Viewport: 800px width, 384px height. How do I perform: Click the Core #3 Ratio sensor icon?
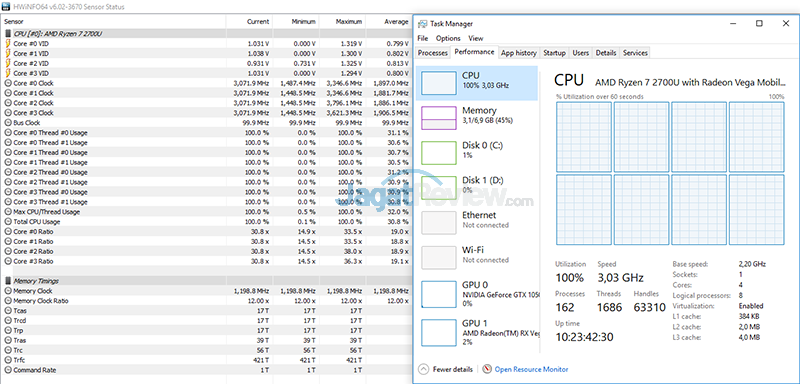pyautogui.click(x=8, y=261)
